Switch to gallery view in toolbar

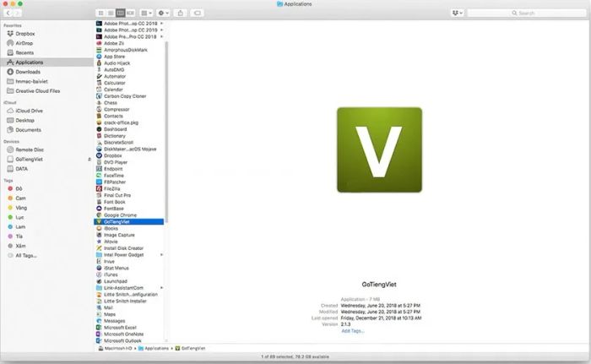tap(130, 13)
